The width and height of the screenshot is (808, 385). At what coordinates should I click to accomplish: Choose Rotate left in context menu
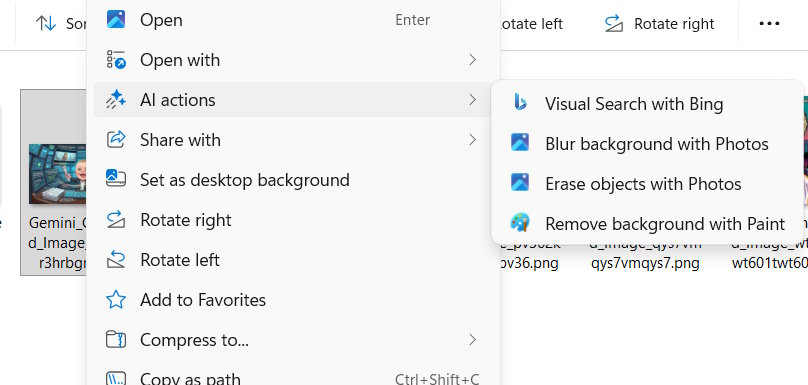[x=293, y=260]
